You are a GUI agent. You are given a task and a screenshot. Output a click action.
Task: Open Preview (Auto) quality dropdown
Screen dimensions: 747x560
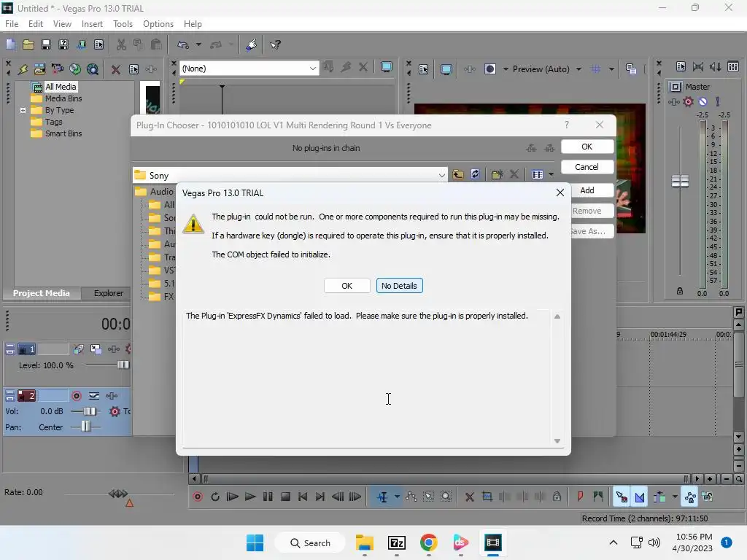[578, 69]
